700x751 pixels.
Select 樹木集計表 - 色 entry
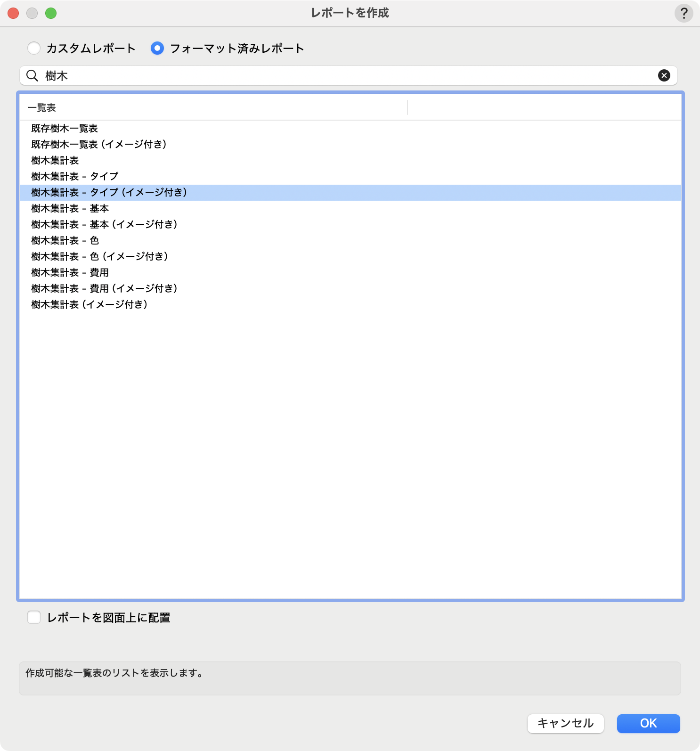65,241
